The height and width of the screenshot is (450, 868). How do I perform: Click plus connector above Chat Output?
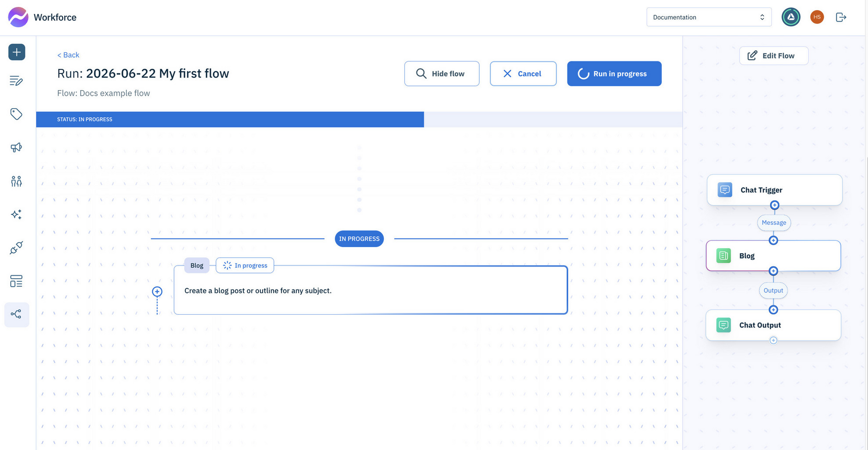point(773,310)
